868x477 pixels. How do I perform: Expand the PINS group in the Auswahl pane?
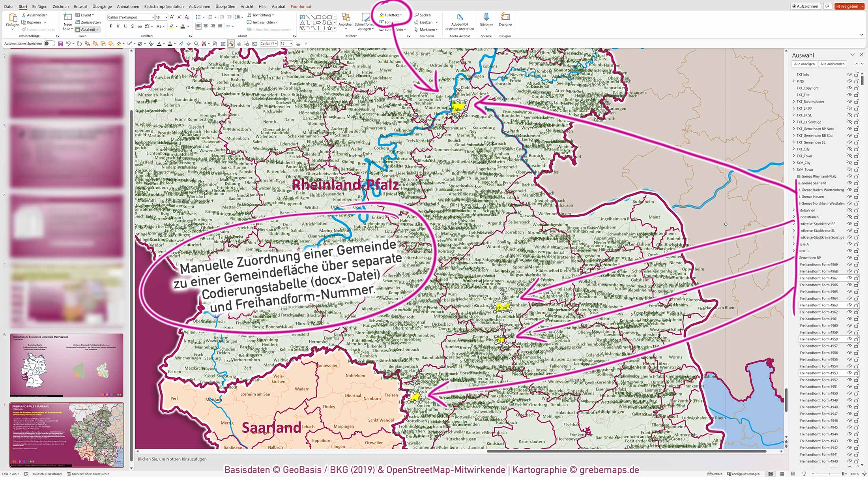[x=794, y=81]
